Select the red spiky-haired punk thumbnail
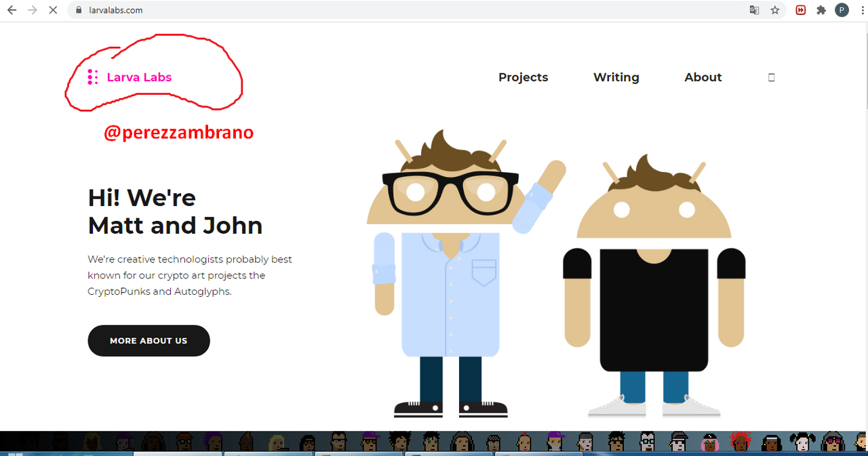 point(739,441)
